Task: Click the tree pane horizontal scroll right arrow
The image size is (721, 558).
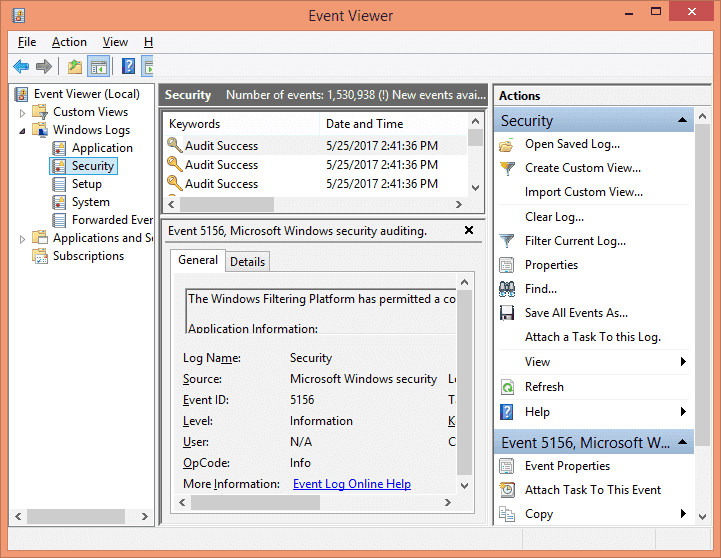Action: [144, 516]
